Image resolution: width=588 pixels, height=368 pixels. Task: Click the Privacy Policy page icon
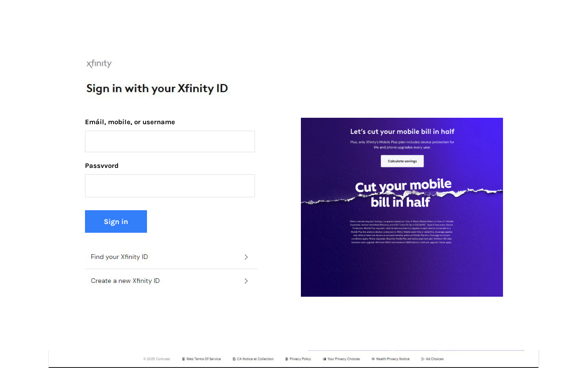[287, 359]
